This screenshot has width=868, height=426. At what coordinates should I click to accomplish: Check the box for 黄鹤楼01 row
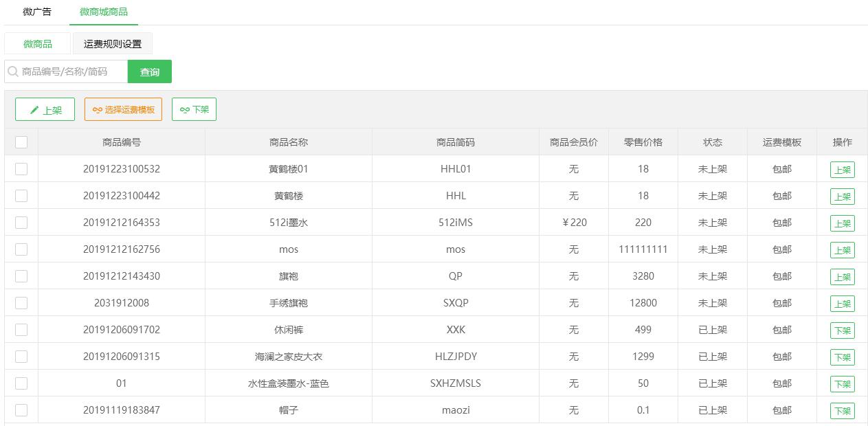coord(21,169)
